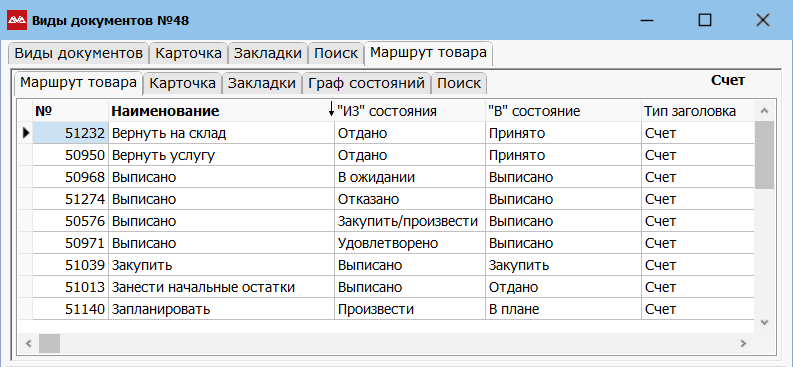
Task: Open the Виды документов top tab
Action: point(78,53)
